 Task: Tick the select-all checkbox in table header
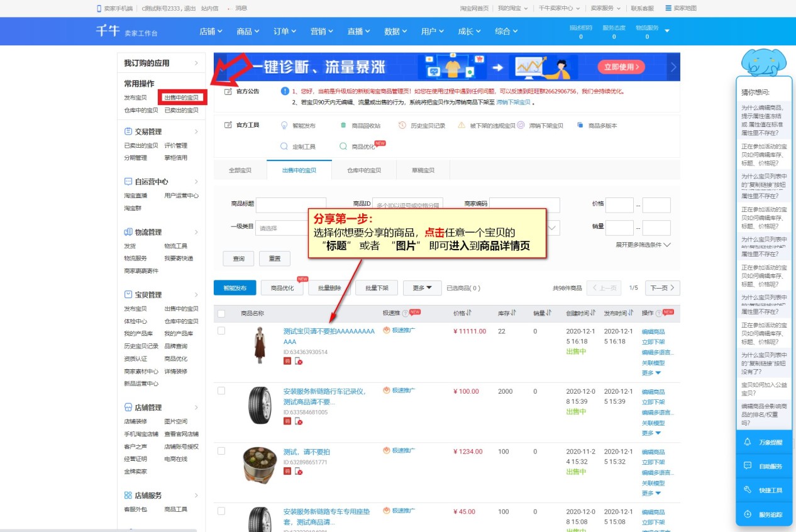pos(221,313)
